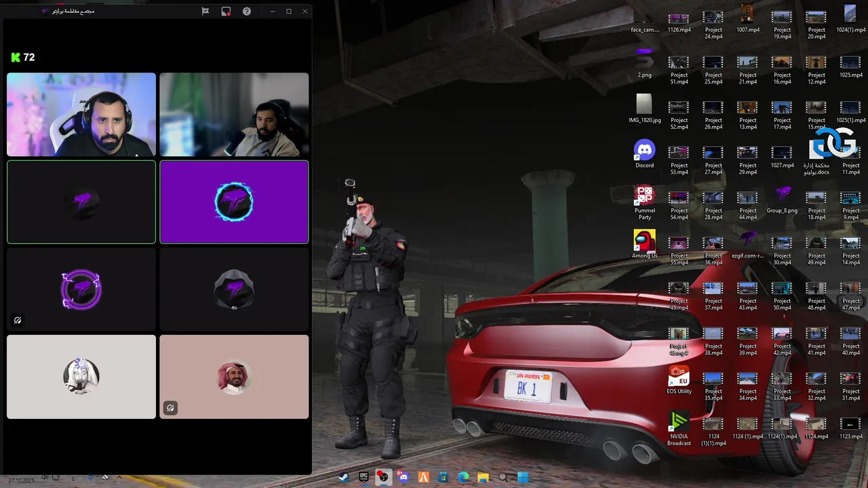Click the 27.12.2025 date on taskbar
The height and width of the screenshot is (488, 868).
pos(21,481)
